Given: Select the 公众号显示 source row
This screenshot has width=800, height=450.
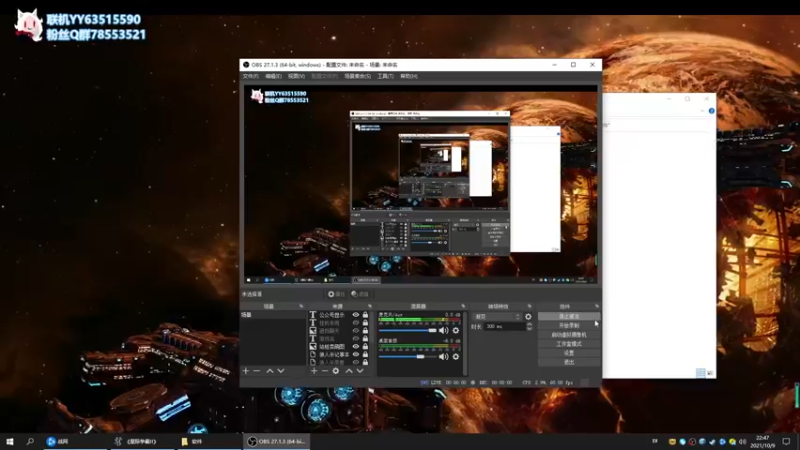Looking at the screenshot, I should click(339, 315).
